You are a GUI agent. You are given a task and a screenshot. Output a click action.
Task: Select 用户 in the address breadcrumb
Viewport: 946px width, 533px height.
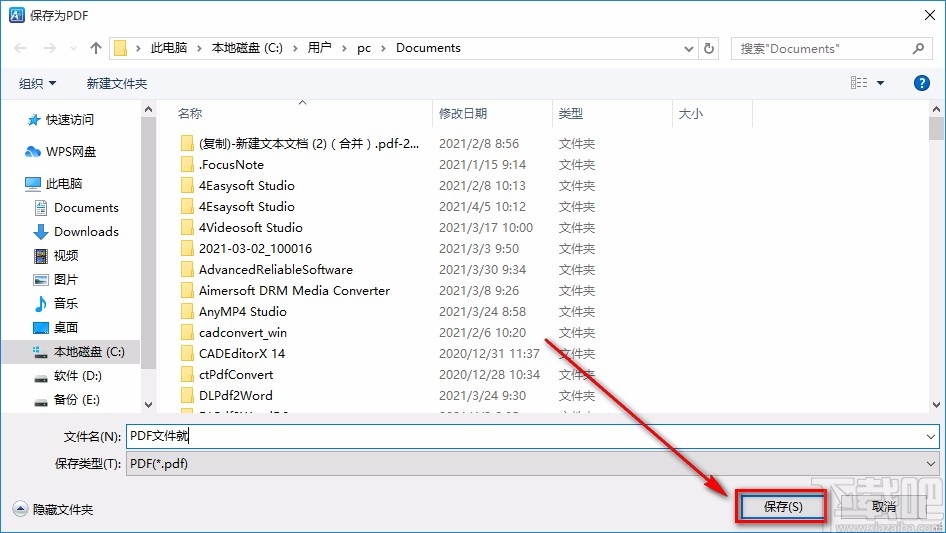[x=319, y=48]
